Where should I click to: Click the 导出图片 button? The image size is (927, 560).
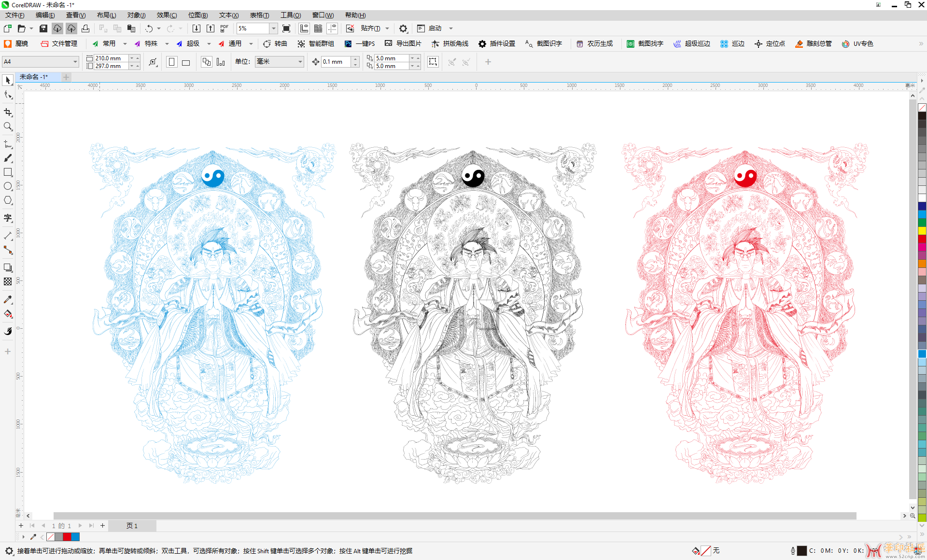pos(403,44)
